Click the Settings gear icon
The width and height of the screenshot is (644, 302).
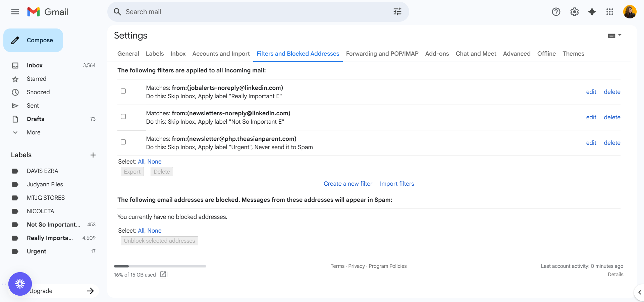[x=574, y=12]
